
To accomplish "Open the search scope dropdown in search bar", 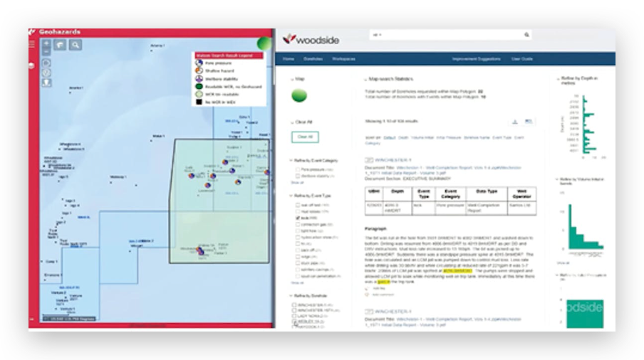I will [377, 36].
